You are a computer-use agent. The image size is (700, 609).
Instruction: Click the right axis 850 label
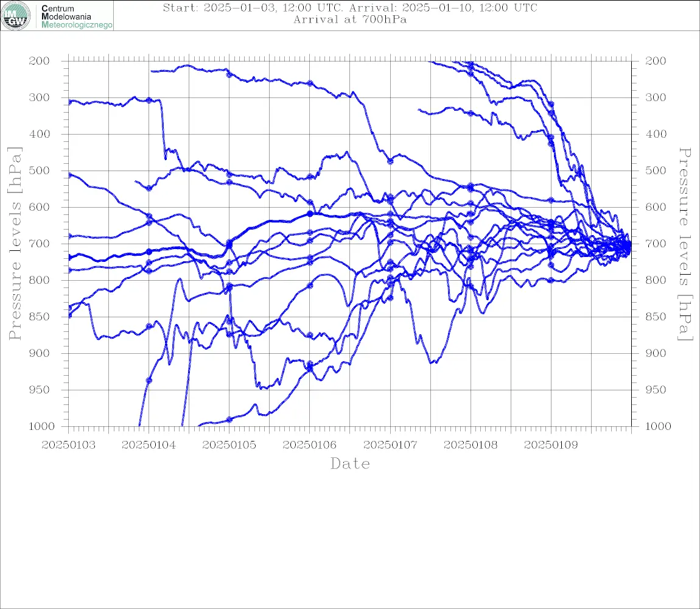(656, 317)
